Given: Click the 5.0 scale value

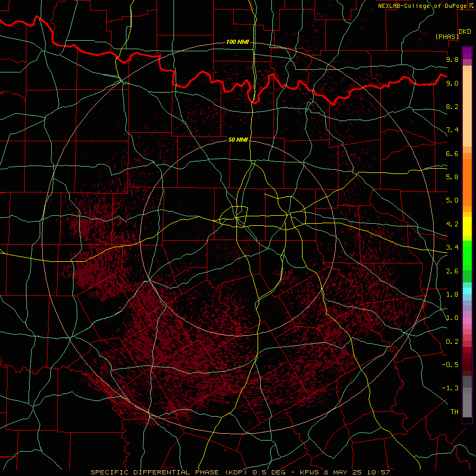Looking at the screenshot, I should 452,200.
